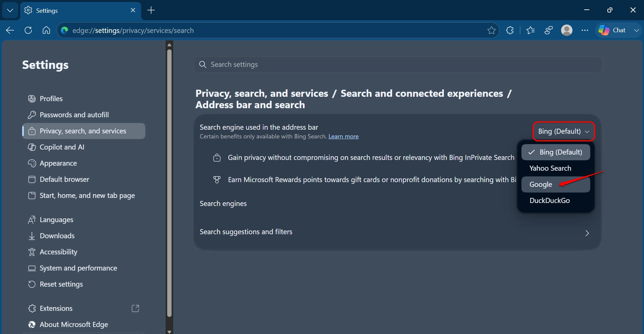Open the Favorites list icon
644x334 pixels.
531,30
